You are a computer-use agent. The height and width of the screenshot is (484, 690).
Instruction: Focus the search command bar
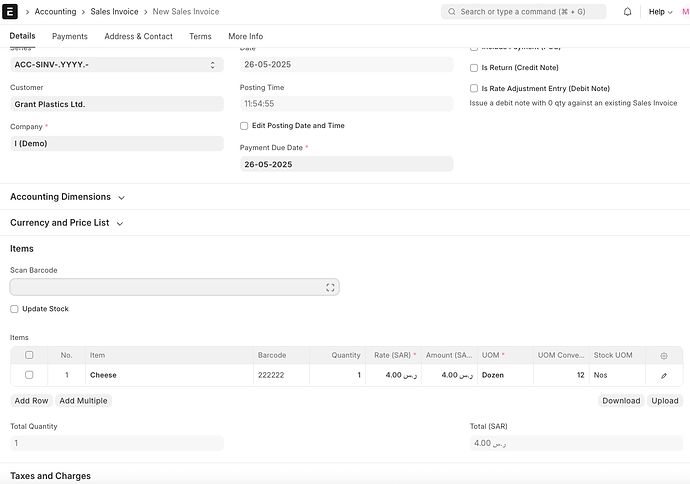click(523, 12)
